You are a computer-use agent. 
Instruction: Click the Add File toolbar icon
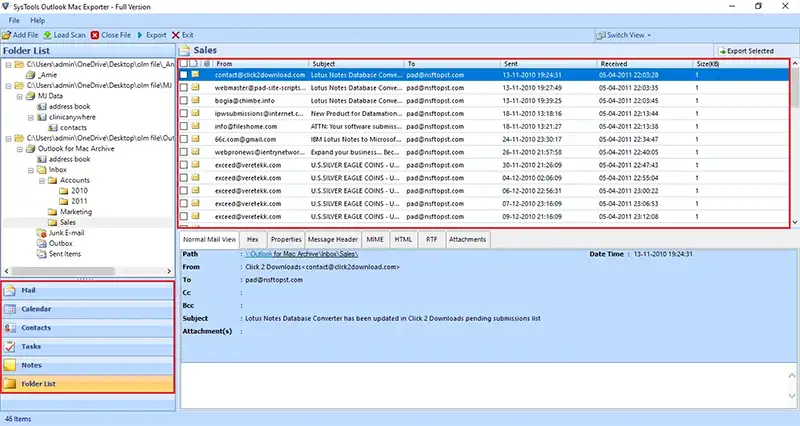(7, 35)
